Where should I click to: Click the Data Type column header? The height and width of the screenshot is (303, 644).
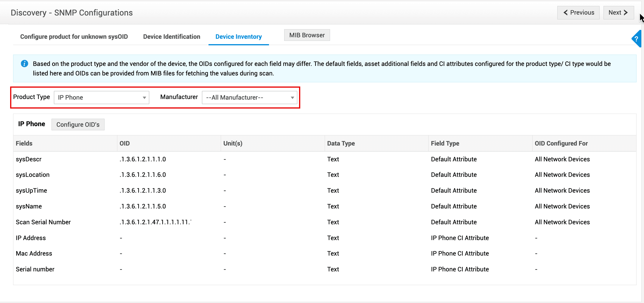coord(341,143)
